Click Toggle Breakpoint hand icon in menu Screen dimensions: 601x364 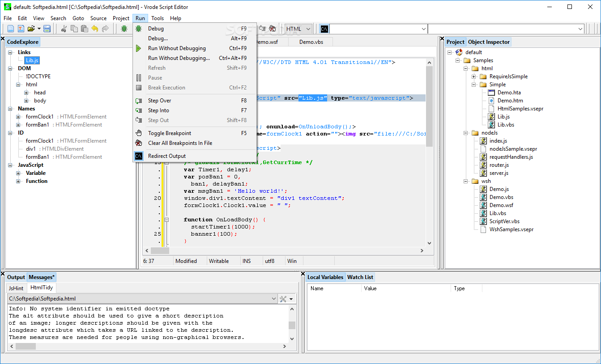(139, 133)
